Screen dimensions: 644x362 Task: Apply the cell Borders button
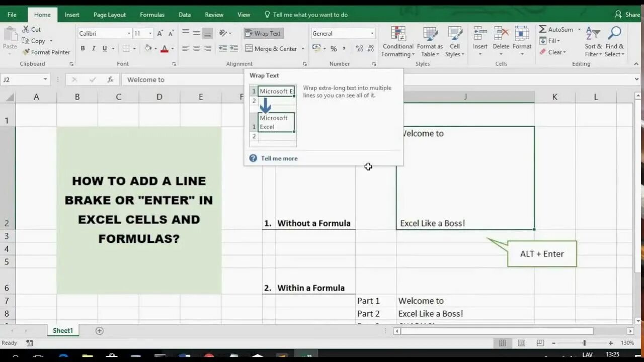click(x=126, y=48)
